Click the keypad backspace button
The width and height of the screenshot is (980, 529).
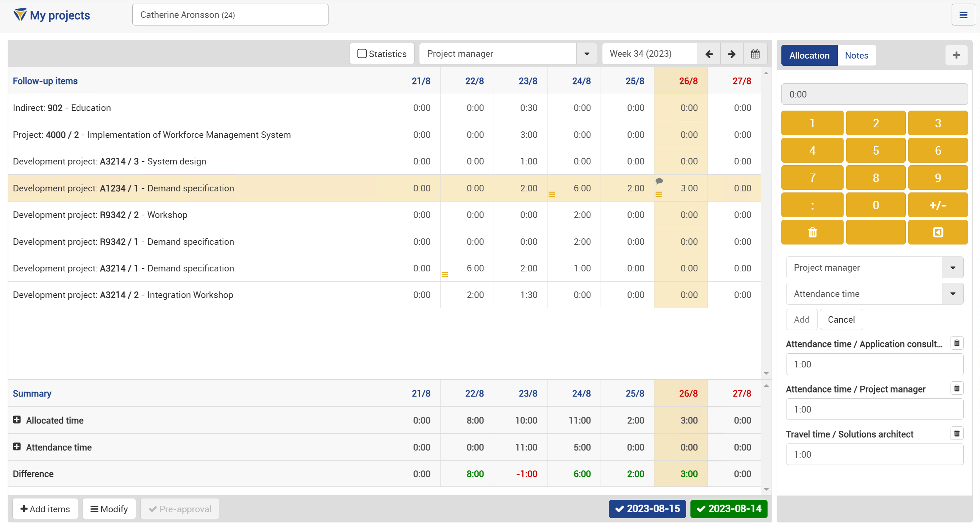tap(937, 232)
